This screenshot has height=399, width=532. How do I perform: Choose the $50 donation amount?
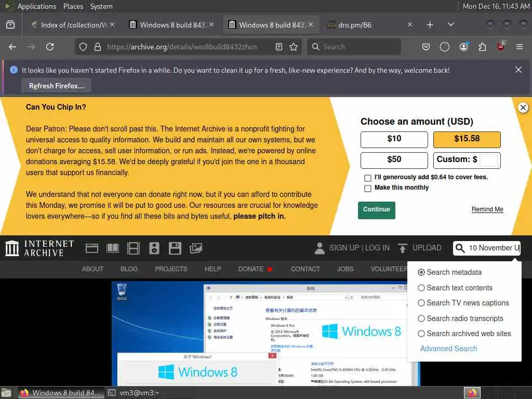click(x=394, y=160)
